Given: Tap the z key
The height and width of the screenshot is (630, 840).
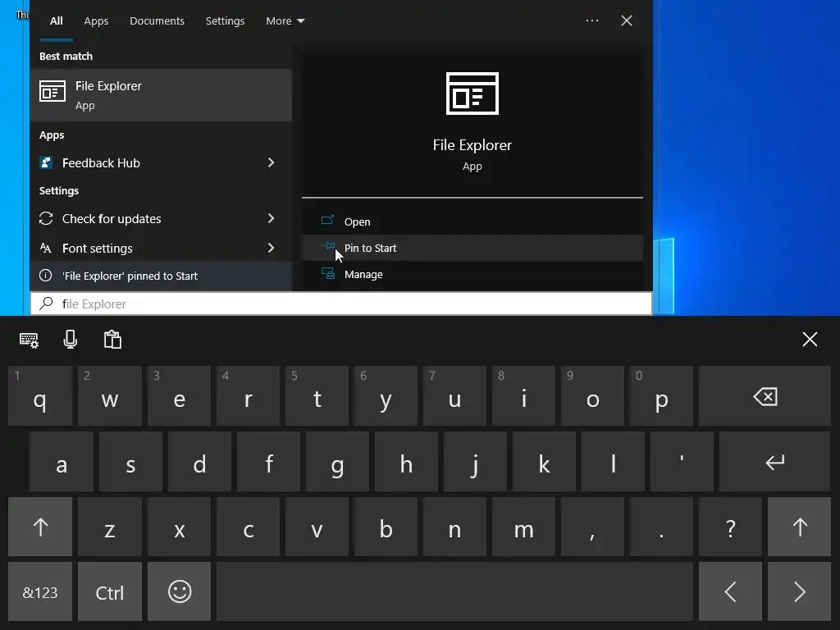Looking at the screenshot, I should 110,527.
